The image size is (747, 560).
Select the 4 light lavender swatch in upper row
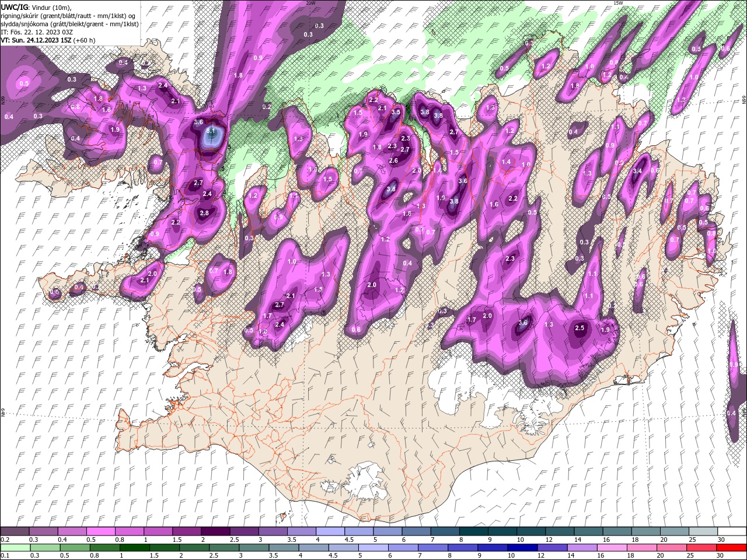[330, 531]
